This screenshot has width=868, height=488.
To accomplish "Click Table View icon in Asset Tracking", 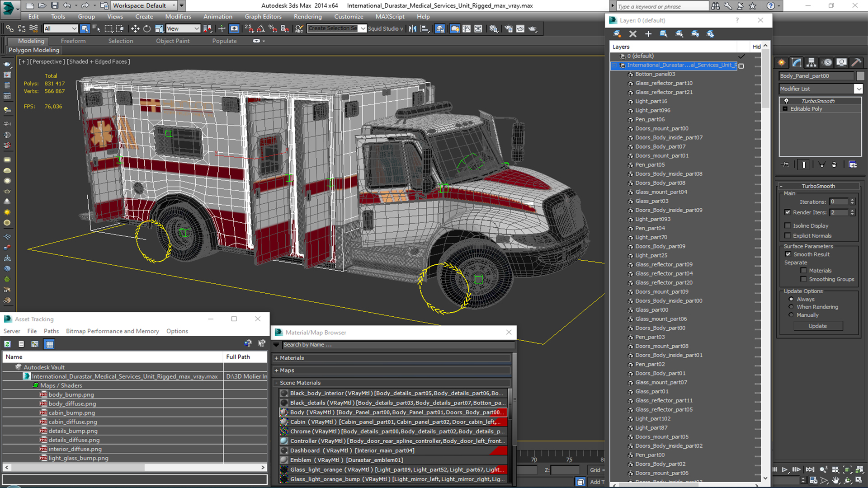I will [50, 344].
